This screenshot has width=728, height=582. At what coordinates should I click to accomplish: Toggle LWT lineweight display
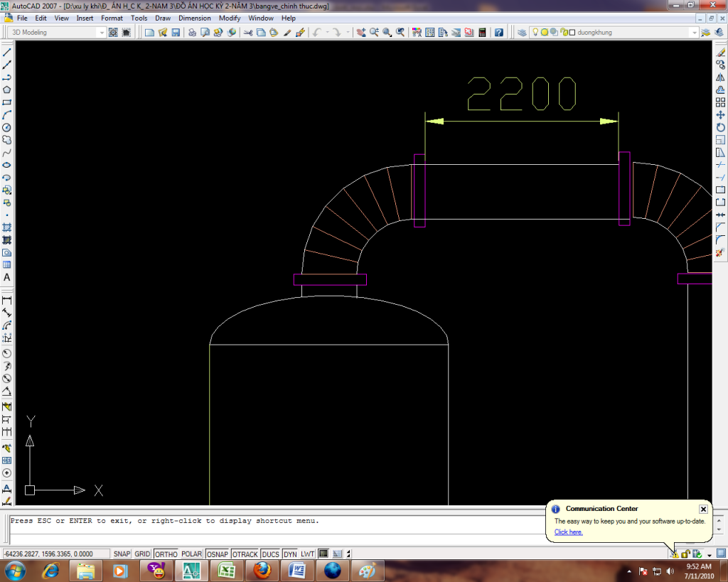(x=307, y=554)
